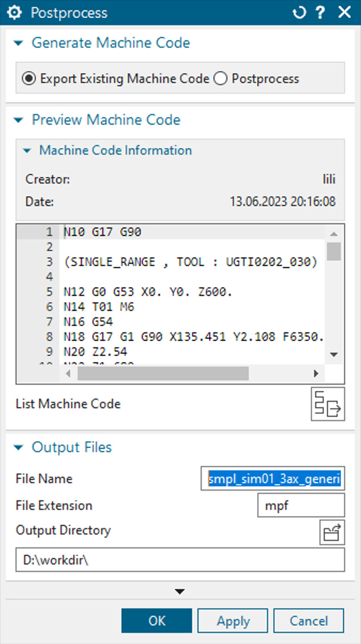
Task: Click the Output Files section arrow icon
Action: 18,448
